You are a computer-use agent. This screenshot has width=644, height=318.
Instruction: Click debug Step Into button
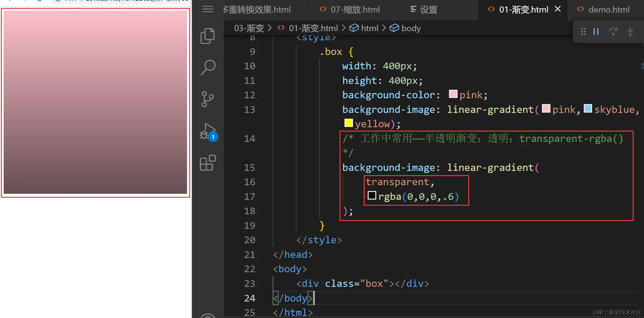pyautogui.click(x=630, y=32)
